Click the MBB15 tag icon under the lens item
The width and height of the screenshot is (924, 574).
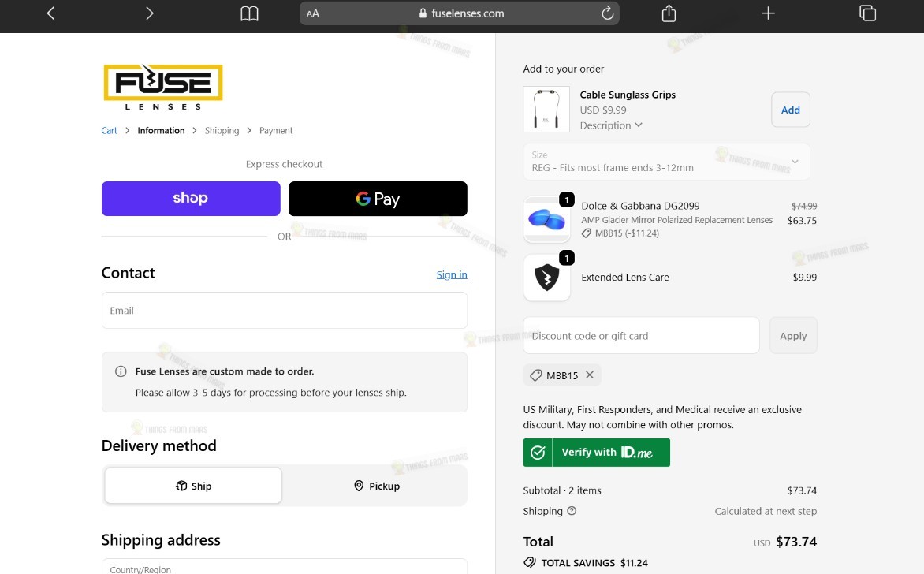pos(586,233)
